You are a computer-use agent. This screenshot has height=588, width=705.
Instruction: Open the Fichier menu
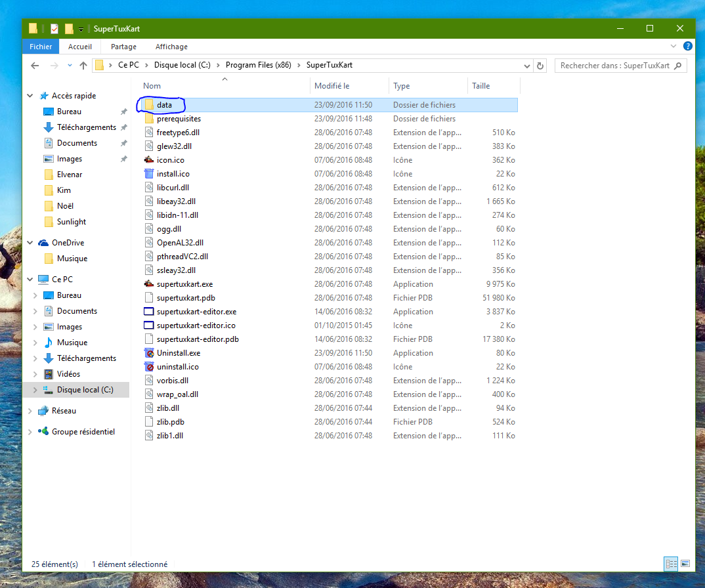41,47
